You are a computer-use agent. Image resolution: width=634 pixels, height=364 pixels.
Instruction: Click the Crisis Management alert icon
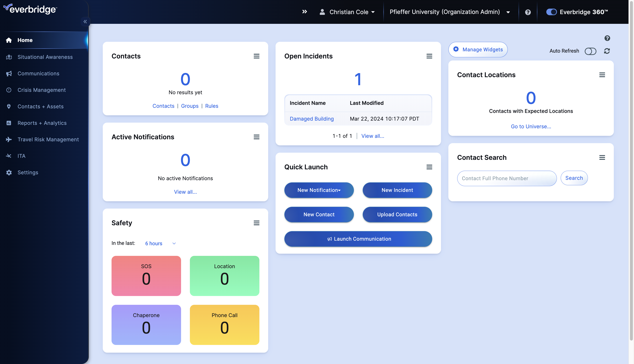(9, 90)
